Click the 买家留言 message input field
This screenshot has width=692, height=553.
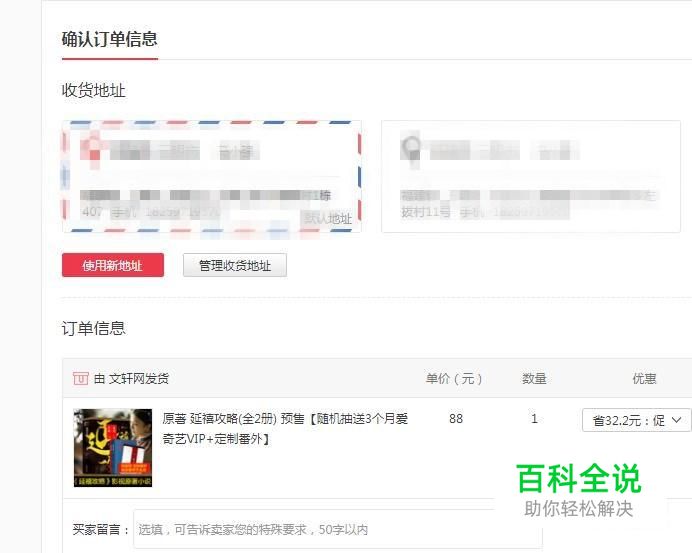(x=338, y=529)
